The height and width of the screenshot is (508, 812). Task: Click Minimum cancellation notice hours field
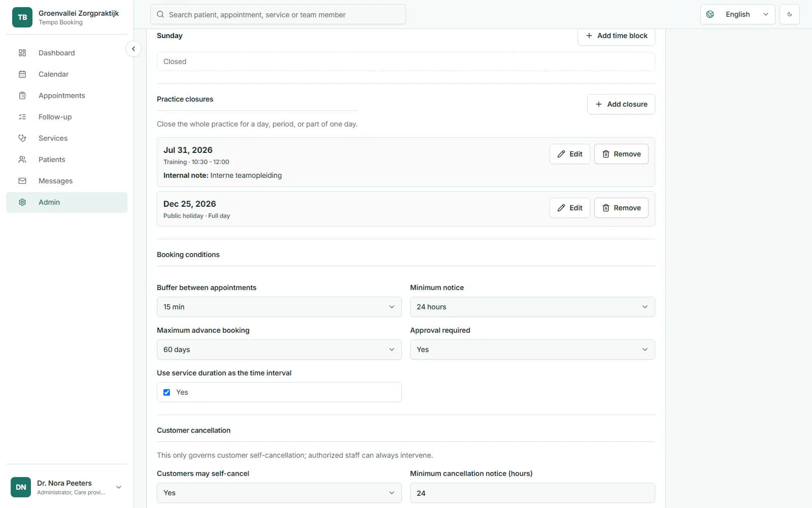[532, 493]
